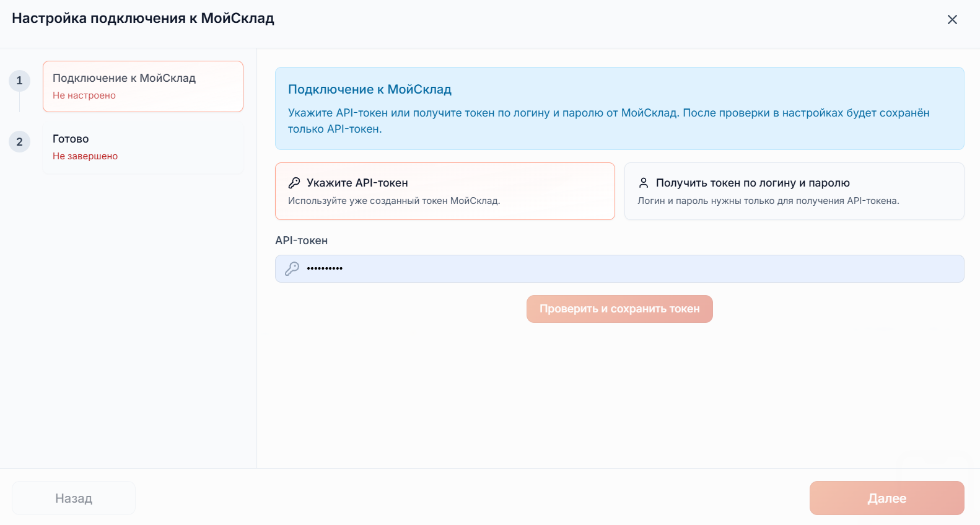This screenshot has width=980, height=525.
Task: Click Проверить и сохранить токен button
Action: (x=619, y=309)
